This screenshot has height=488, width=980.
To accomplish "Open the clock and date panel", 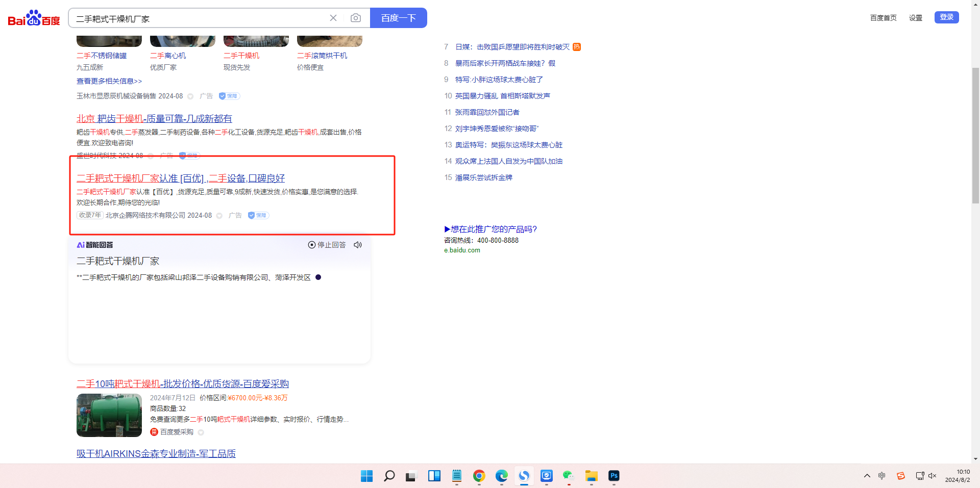I will 958,476.
